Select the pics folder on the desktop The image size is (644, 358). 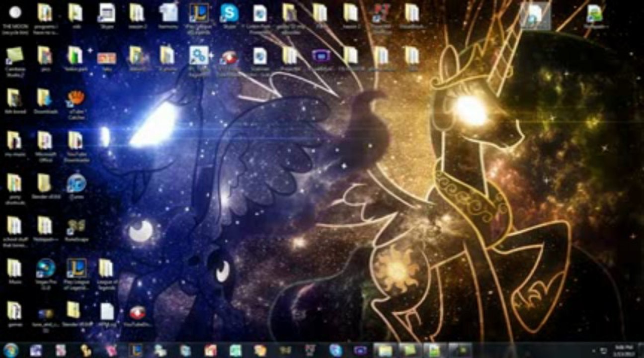(45, 55)
